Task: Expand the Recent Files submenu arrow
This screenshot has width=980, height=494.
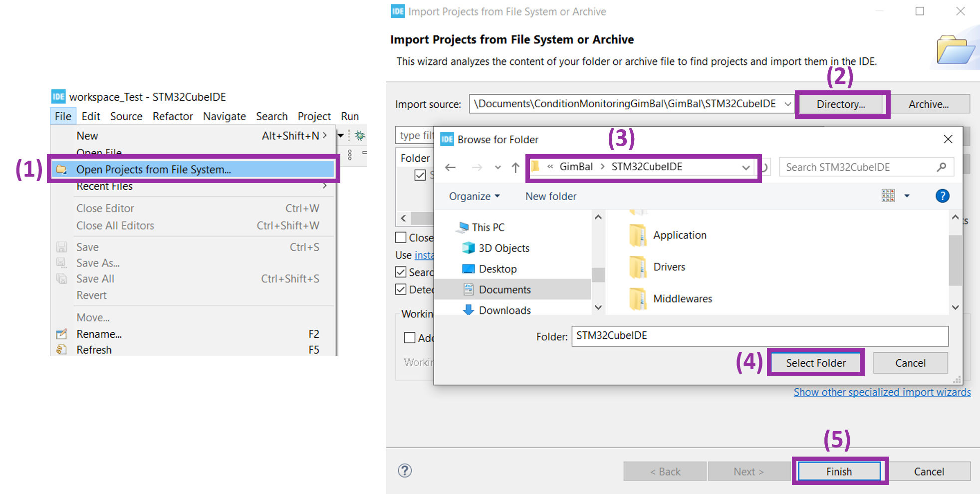Action: [325, 186]
